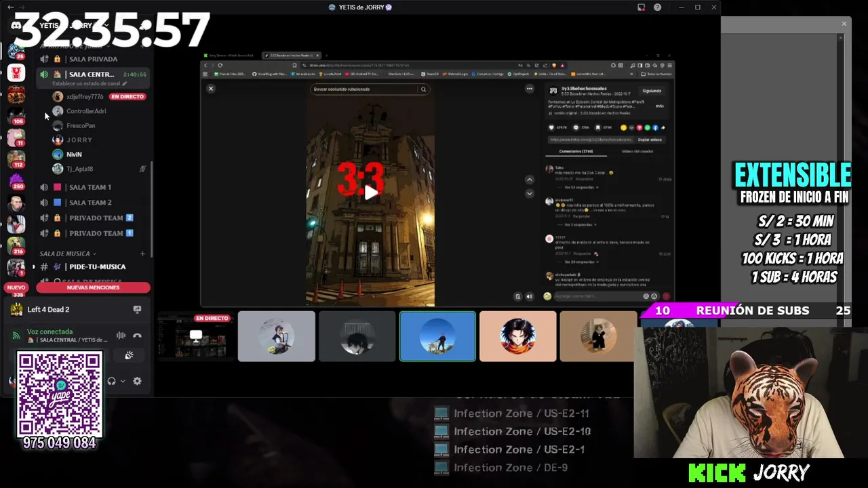Share to Facebook icon on TikTok
Screen dimensions: 868x488
click(654, 127)
